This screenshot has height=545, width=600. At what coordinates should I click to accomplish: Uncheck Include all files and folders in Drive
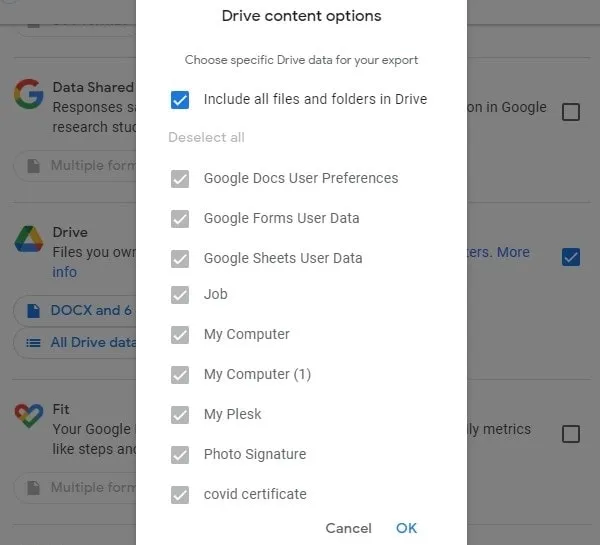click(180, 100)
